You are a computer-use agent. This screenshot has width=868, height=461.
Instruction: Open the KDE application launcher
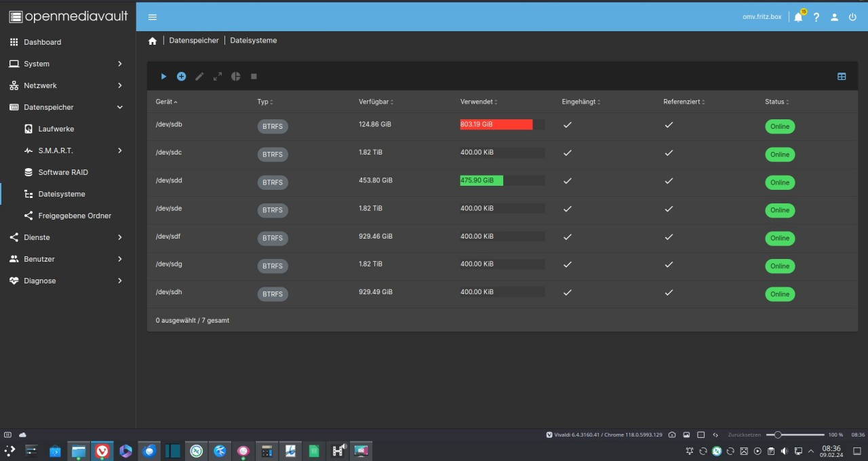coord(9,450)
